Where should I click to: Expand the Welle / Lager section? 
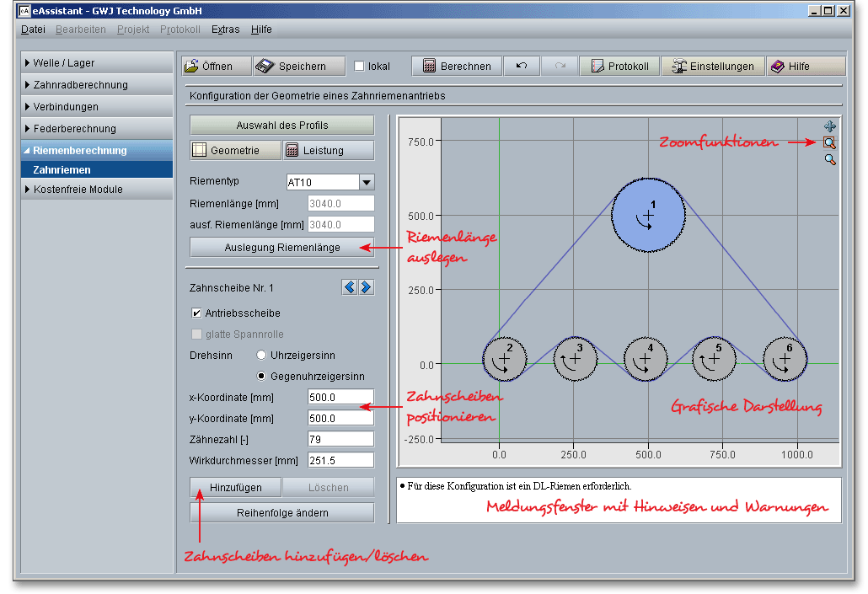pos(64,63)
